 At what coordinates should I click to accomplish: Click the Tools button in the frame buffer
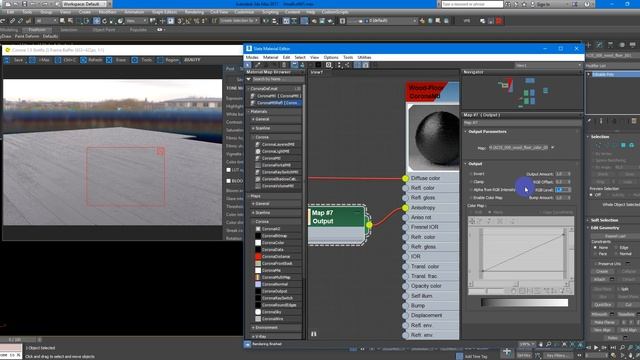pyautogui.click(x=142, y=60)
